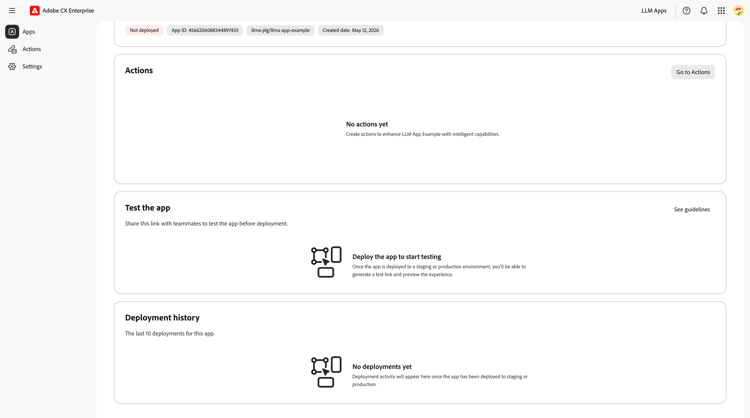The width and height of the screenshot is (750, 418).
Task: Click the workflow icon beside Deploy the app
Action: point(326,262)
